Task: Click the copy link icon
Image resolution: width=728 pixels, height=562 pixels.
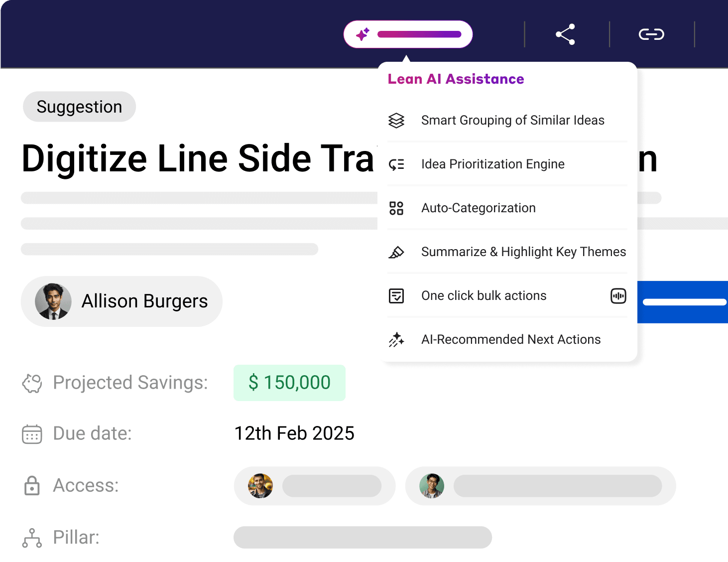Action: coord(651,34)
